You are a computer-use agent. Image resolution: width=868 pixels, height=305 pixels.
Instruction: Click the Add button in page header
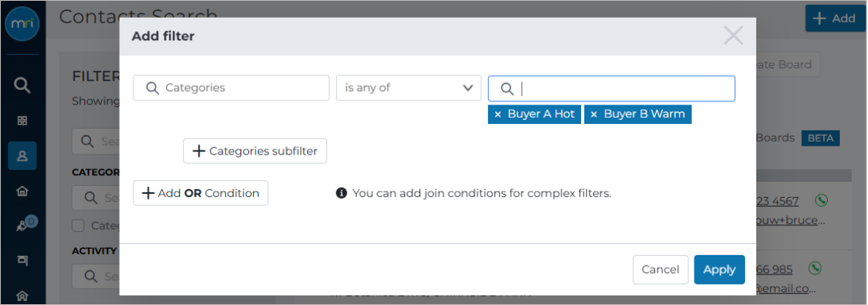(835, 19)
